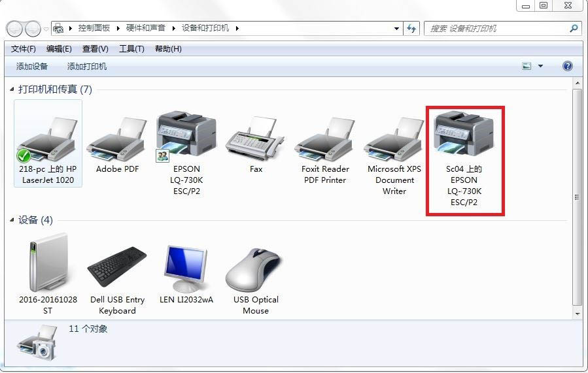The image size is (588, 373).
Task: Click the scrollbar up arrow
Action: click(x=577, y=83)
